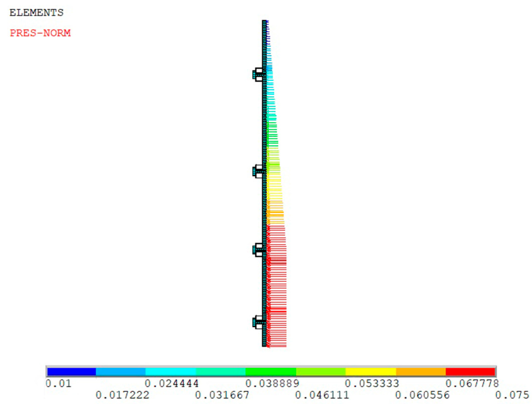This screenshot has width=532, height=404.
Task: Click the cyan legend color band
Action: (170, 371)
